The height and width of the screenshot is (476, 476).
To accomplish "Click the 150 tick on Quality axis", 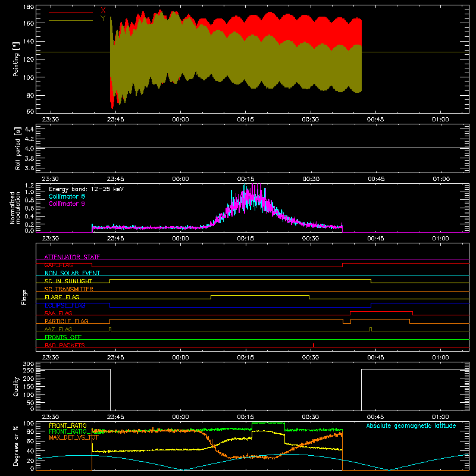I will [29, 387].
